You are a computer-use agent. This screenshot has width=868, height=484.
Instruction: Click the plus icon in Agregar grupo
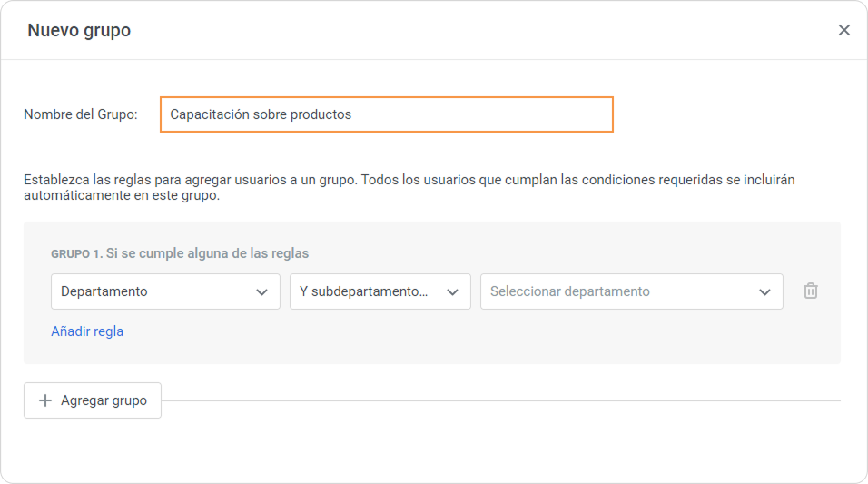point(45,400)
